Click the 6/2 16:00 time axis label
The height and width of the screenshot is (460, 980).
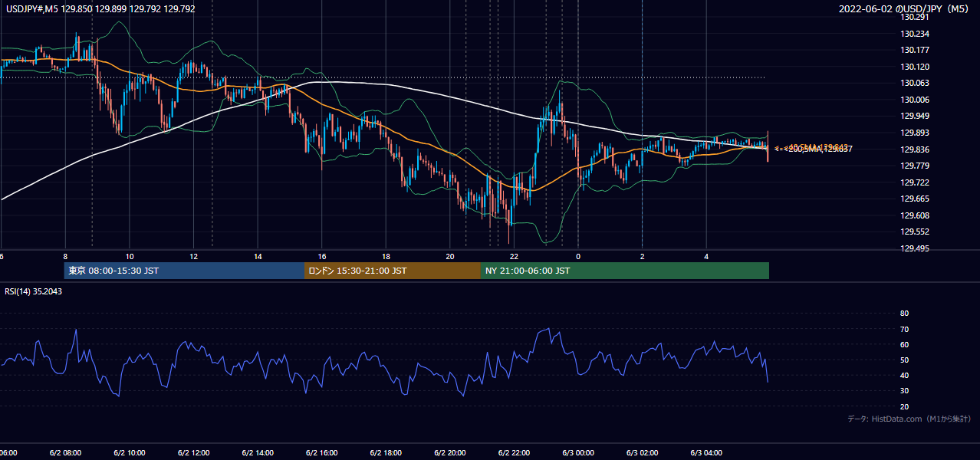click(321, 453)
